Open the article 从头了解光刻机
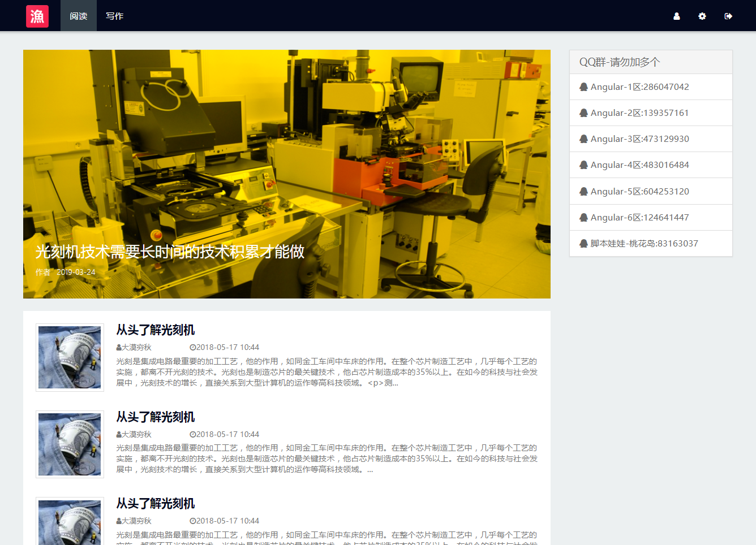The image size is (756, 545). (155, 330)
